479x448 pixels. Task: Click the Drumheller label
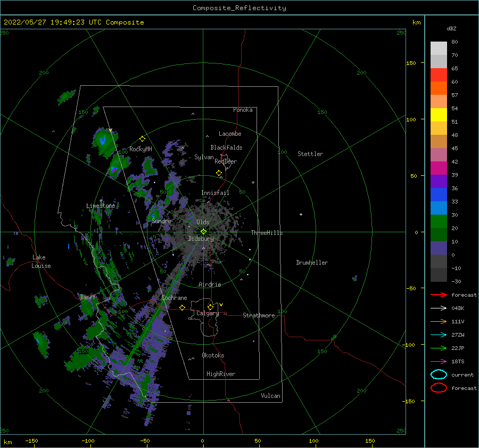(312, 263)
